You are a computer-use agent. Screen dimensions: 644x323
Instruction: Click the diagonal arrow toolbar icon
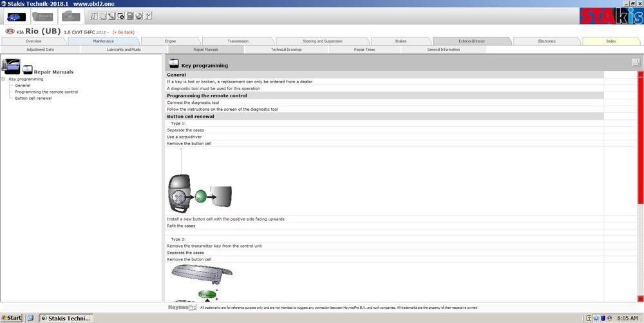[x=111, y=16]
